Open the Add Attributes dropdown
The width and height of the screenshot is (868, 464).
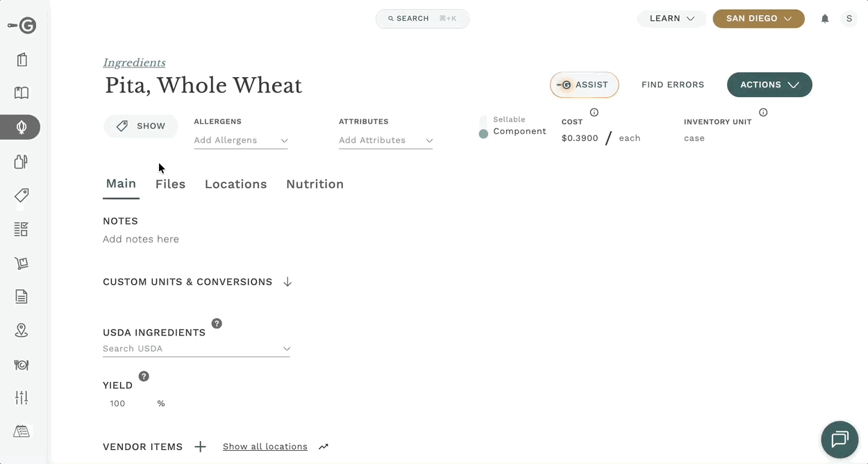click(385, 140)
